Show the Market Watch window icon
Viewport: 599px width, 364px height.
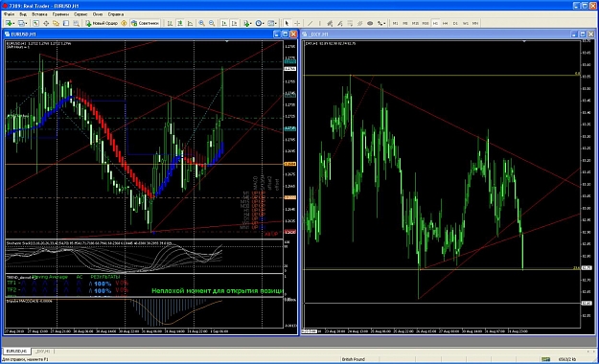tap(35, 23)
